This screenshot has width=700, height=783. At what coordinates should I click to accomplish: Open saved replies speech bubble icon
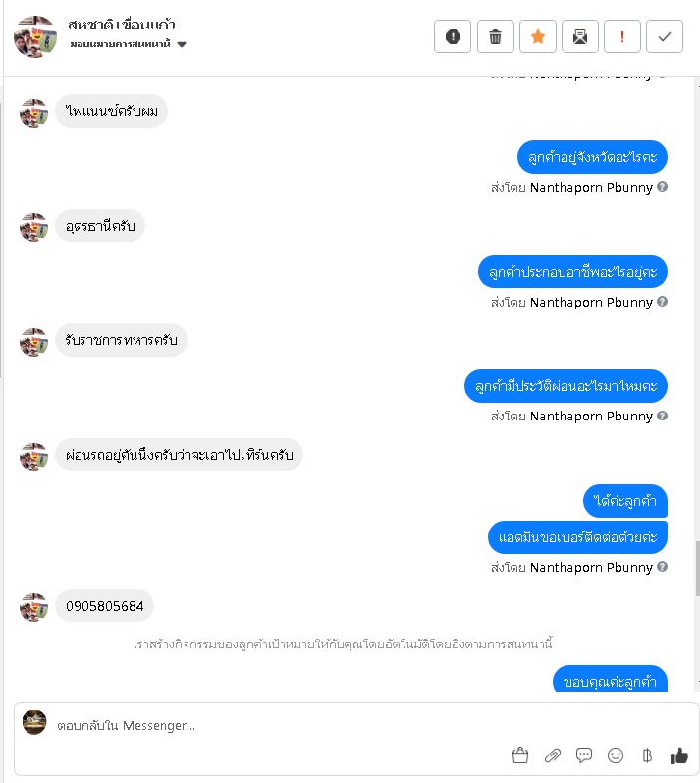tap(584, 755)
